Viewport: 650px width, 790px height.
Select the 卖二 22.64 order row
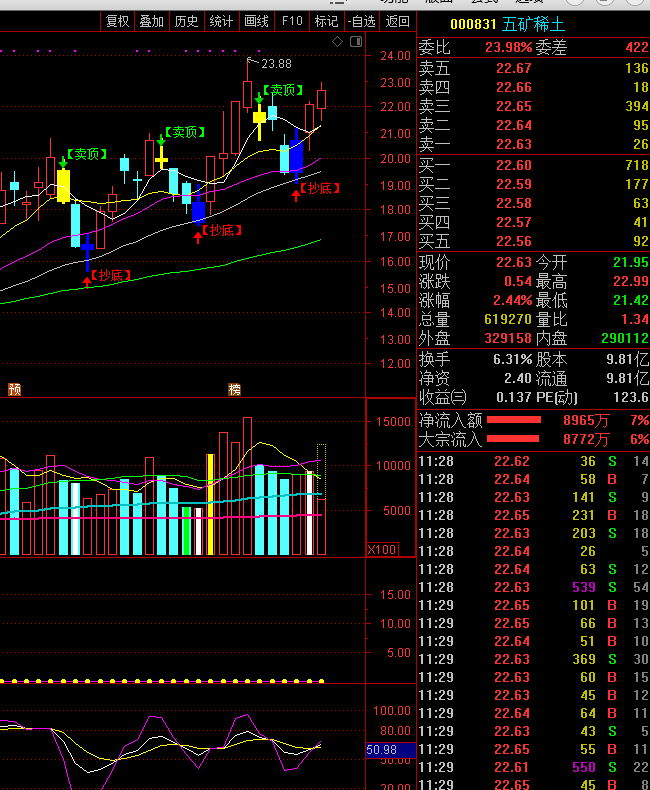tap(534, 125)
